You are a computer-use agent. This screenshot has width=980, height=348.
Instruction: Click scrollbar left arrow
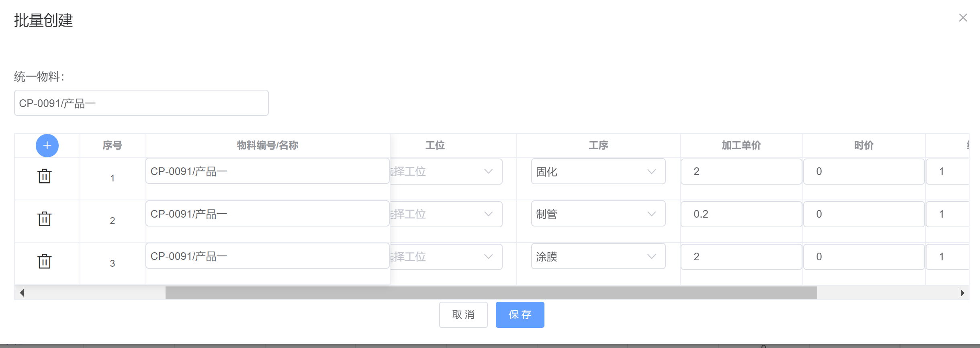tap(22, 293)
